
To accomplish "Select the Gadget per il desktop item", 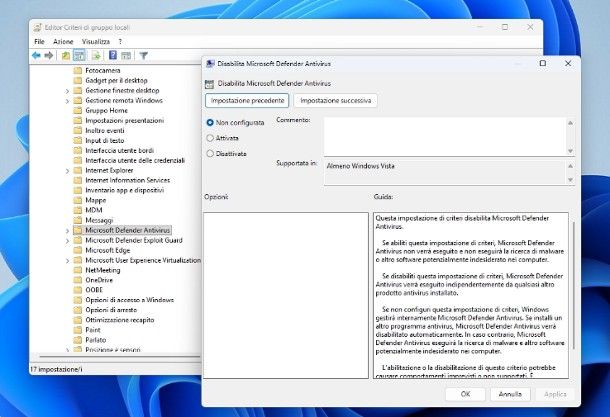I will coord(116,81).
